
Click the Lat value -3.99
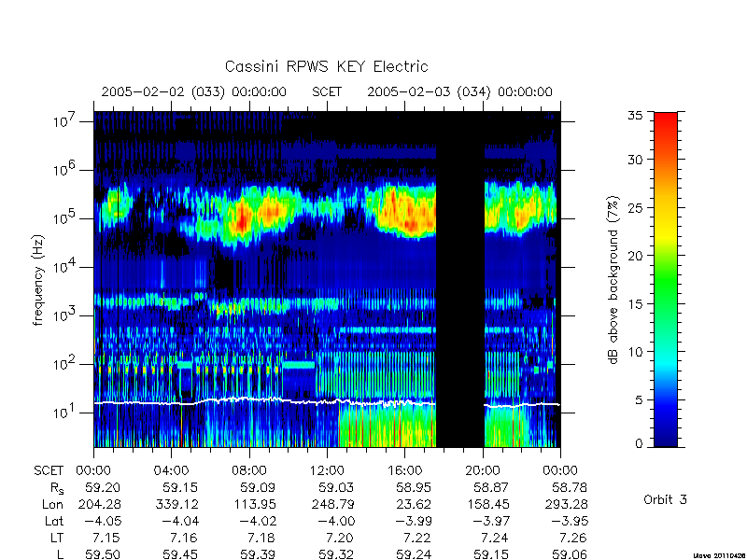pyautogui.click(x=413, y=521)
